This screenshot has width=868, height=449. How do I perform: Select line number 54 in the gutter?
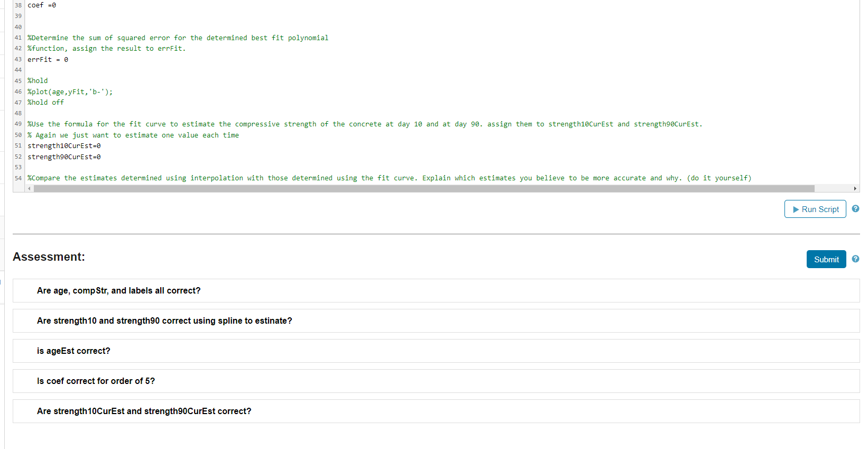18,178
